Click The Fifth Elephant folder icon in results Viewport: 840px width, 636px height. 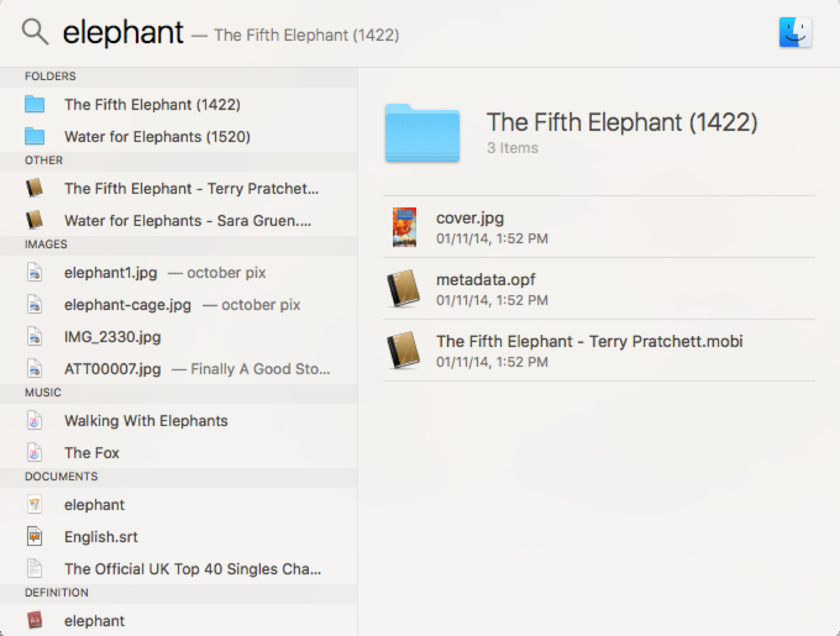[35, 105]
